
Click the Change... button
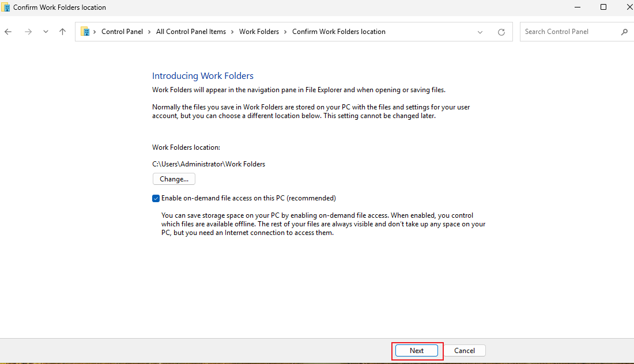174,179
